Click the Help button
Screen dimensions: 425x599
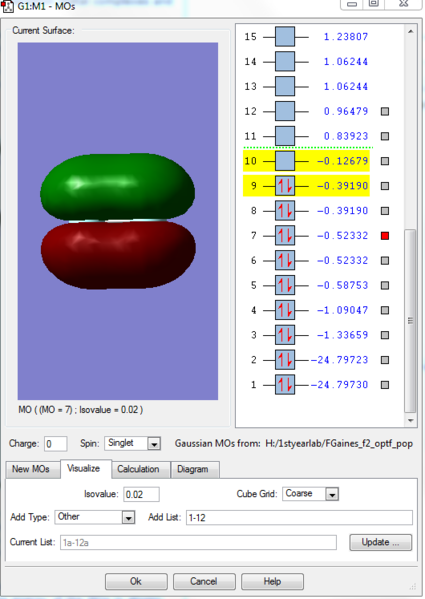click(272, 581)
